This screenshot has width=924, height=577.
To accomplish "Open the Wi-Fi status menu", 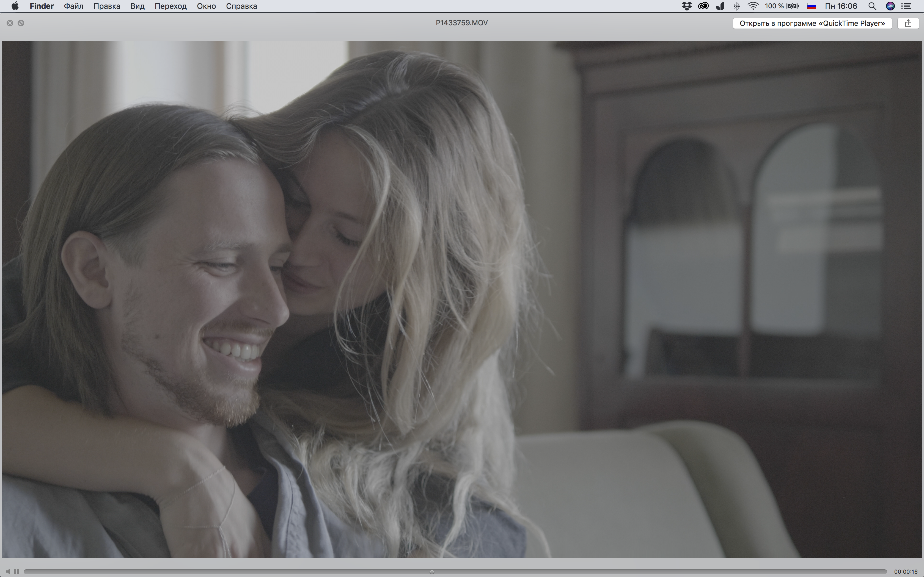I will coord(753,6).
